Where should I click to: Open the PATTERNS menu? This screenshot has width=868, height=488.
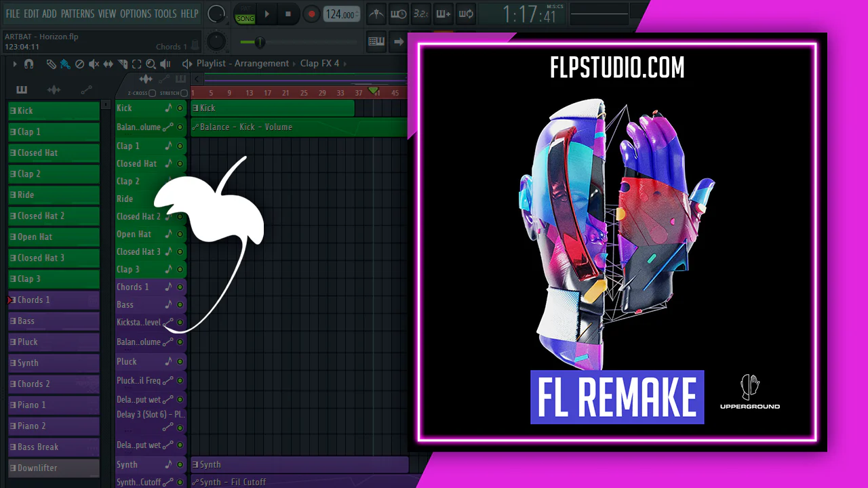click(77, 14)
